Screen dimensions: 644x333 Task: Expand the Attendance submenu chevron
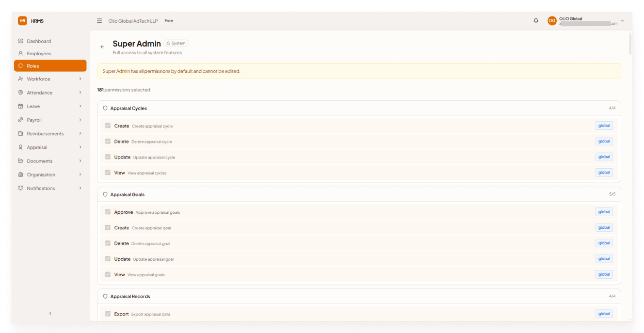pos(80,93)
